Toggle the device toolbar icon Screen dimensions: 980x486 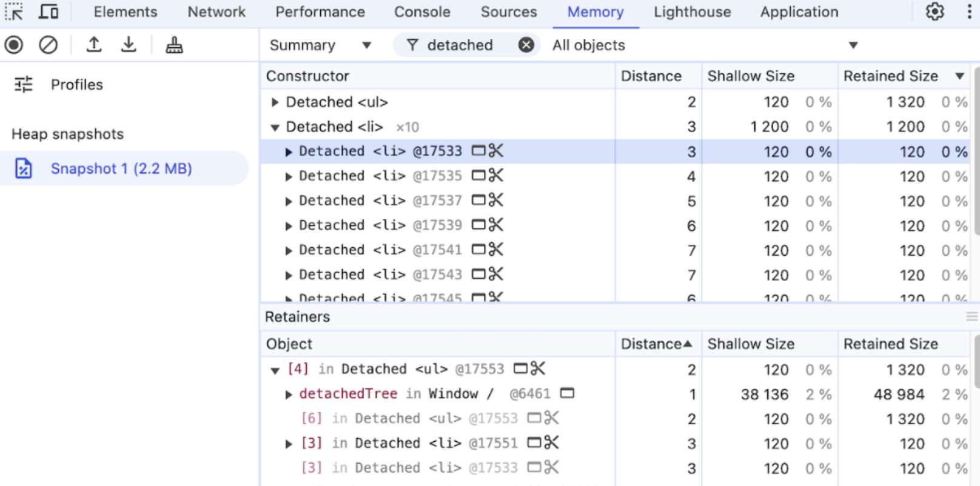[x=49, y=12]
